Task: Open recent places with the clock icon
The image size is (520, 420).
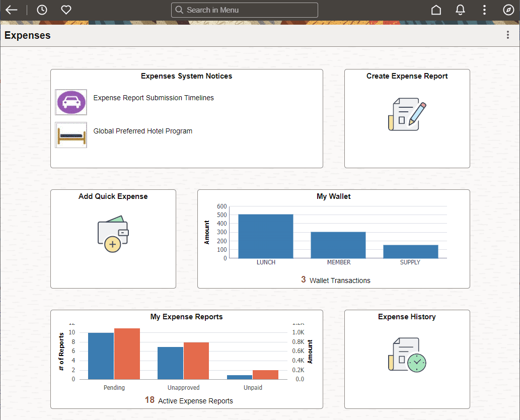Action: coord(41,10)
